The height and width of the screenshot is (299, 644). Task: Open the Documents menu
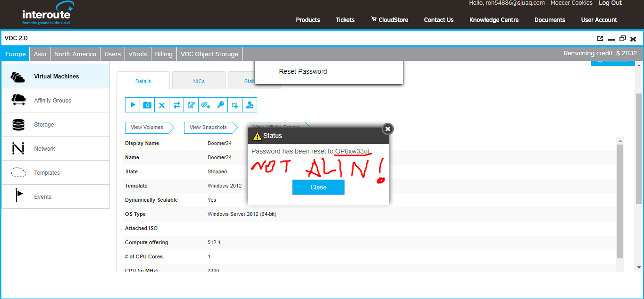[x=550, y=20]
